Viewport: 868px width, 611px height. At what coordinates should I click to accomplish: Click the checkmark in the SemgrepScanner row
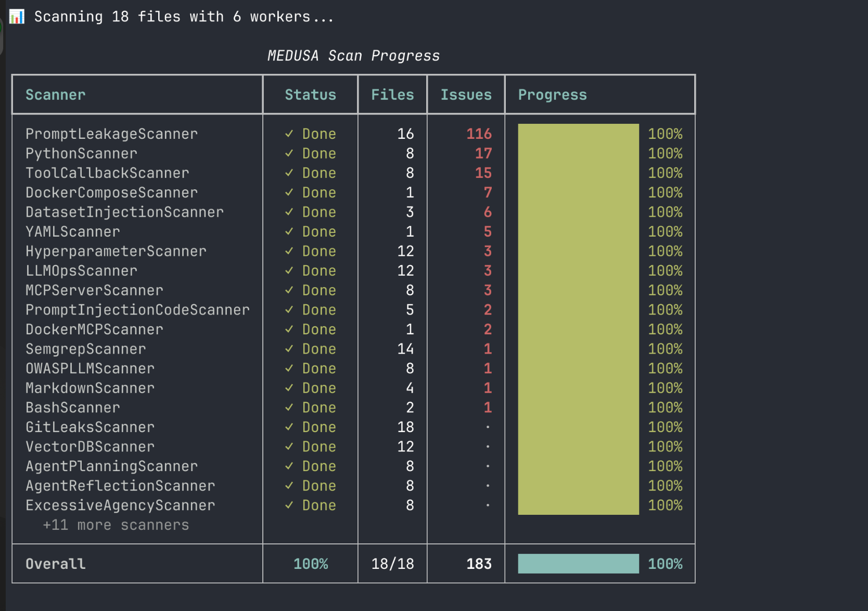click(289, 349)
